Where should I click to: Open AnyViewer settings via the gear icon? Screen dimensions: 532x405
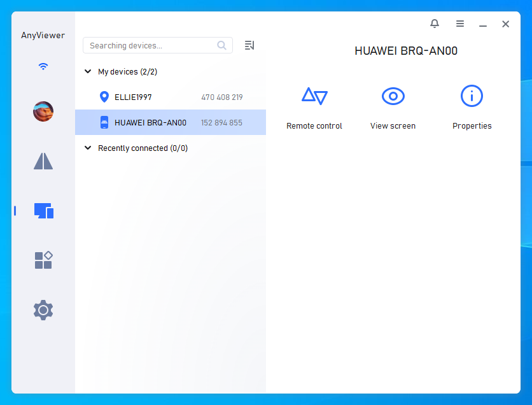coord(43,310)
